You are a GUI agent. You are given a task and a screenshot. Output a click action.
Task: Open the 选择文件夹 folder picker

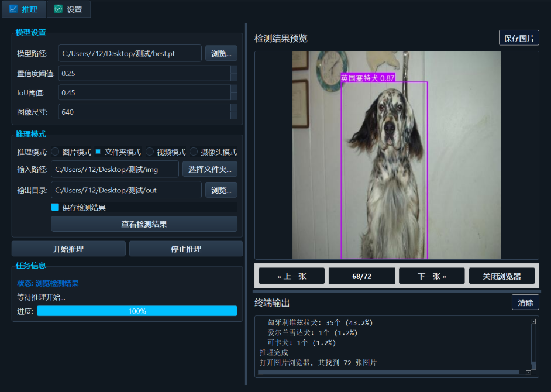click(209, 169)
